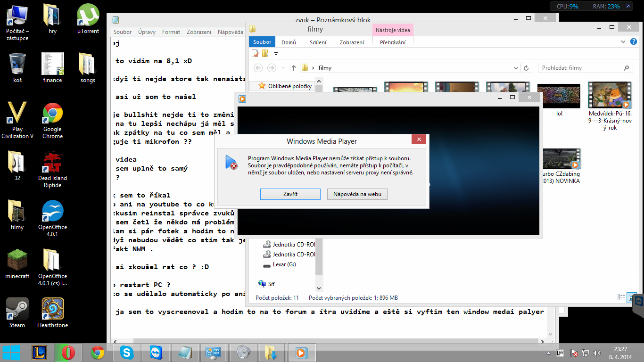Open the quick access toolbar customize dropdown

pos(276,54)
